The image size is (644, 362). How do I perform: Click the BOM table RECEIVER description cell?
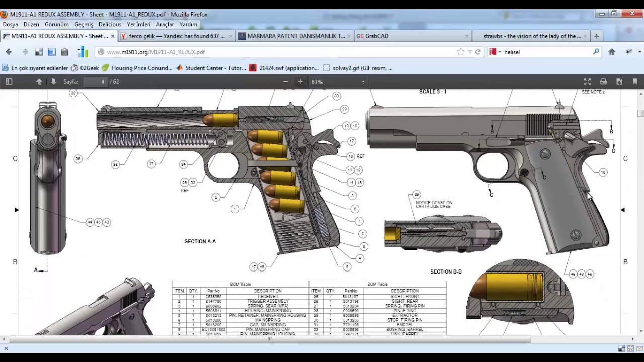(268, 297)
